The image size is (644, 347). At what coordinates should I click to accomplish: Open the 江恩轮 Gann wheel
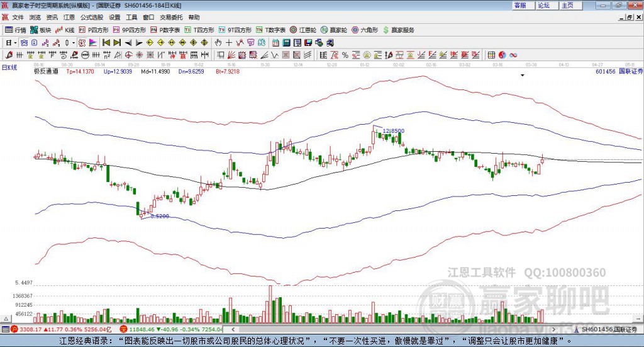pyautogui.click(x=303, y=30)
